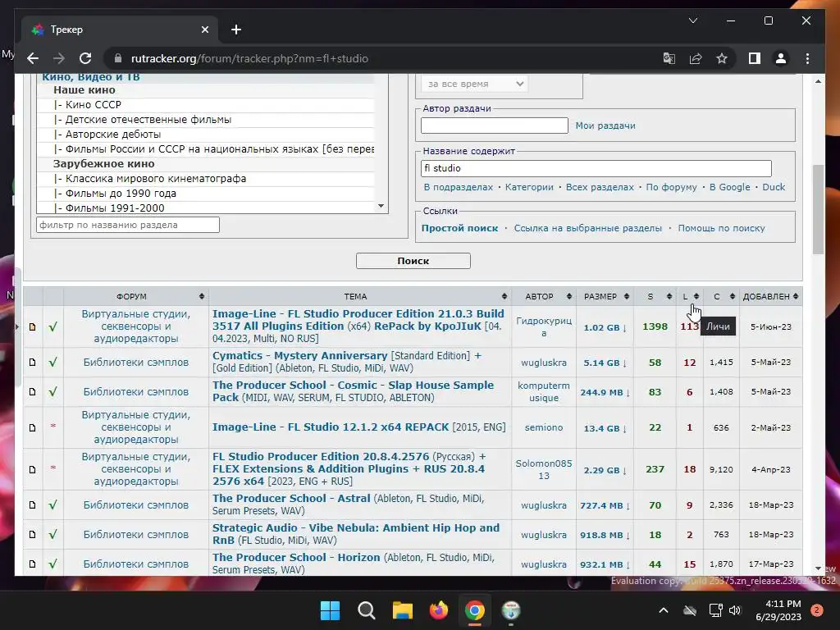Sort results by ТЕМА column
Viewport: 840px width, 630px height.
click(x=360, y=296)
